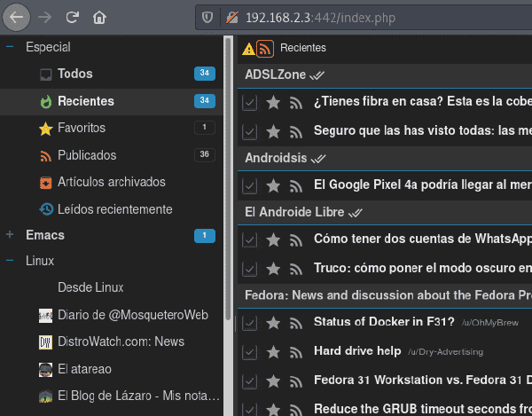The width and height of the screenshot is (532, 416).
Task: Click the sidebar vertical scrollbar
Action: [228, 178]
